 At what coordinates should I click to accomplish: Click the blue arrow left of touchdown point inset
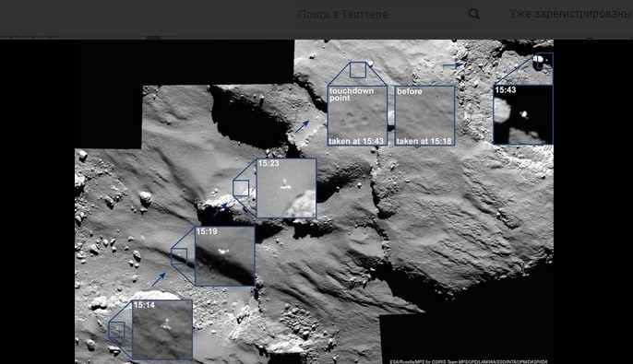coord(302,126)
